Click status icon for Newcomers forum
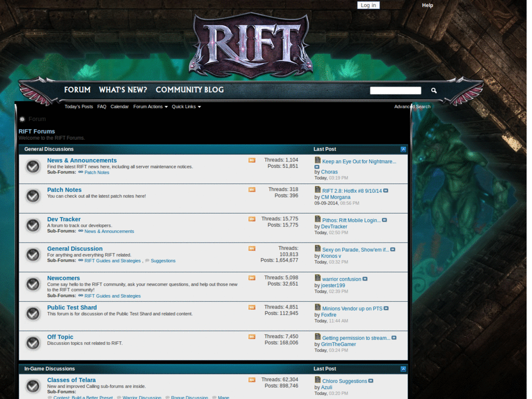The height and width of the screenshot is (399, 532). pyautogui.click(x=33, y=284)
